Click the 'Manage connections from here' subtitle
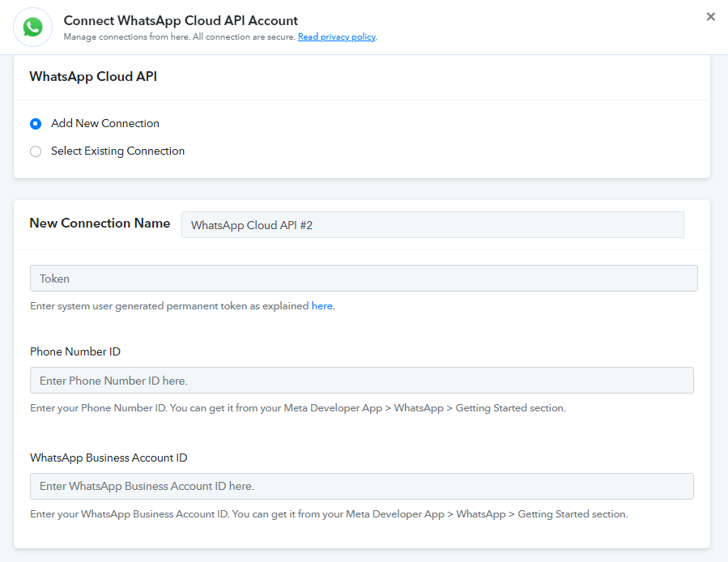This screenshot has height=562, width=728. [180, 36]
